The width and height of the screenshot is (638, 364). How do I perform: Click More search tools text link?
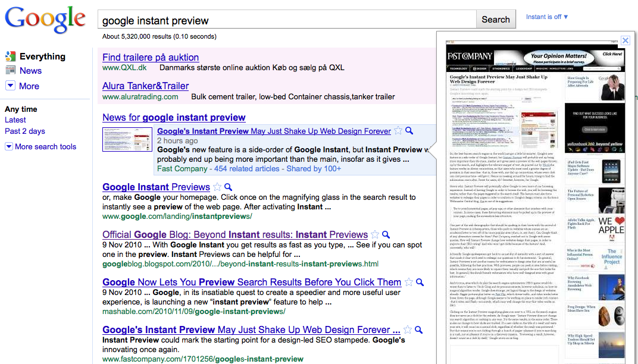click(45, 147)
